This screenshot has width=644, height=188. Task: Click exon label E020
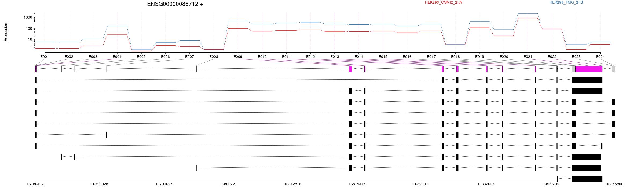504,57
